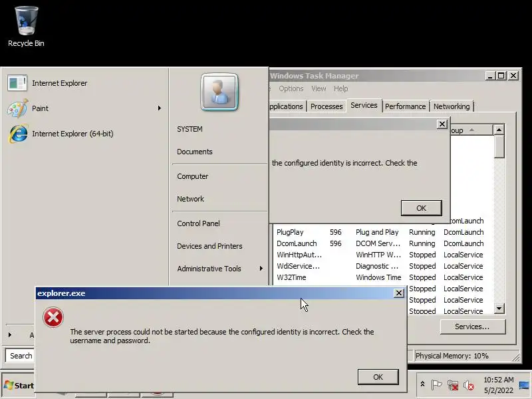Close the dialog overlapping Task Manager

(x=442, y=124)
